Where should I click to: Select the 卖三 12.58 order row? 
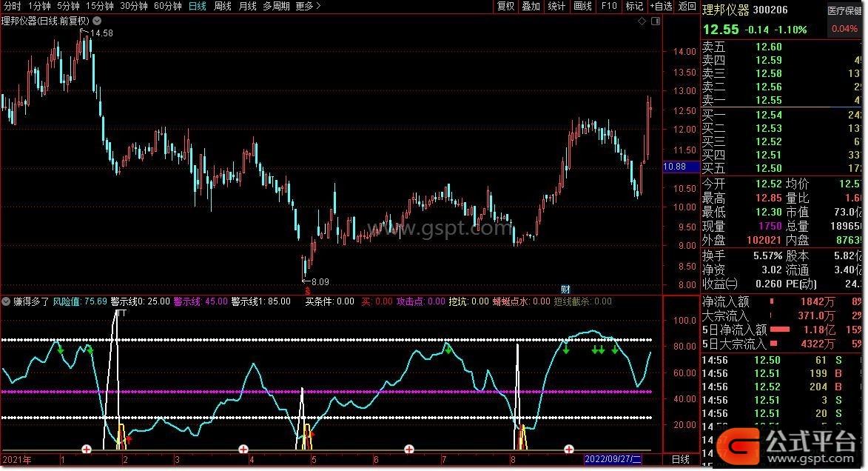tap(781, 74)
